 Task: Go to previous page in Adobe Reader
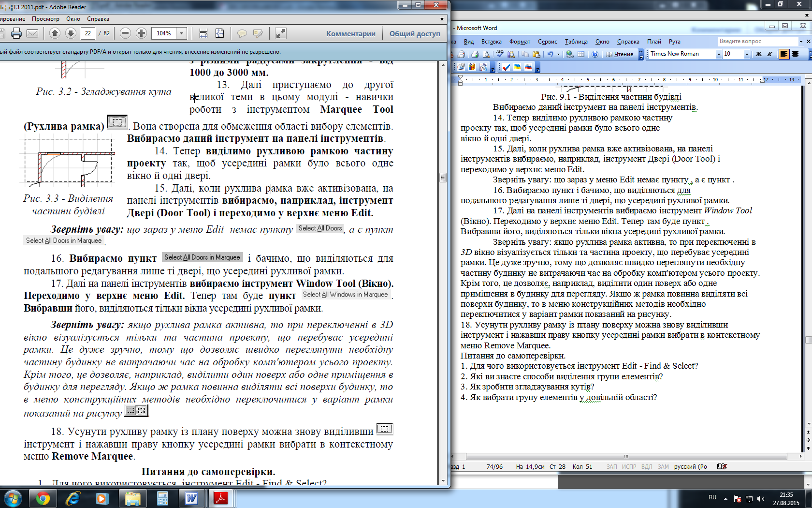point(55,33)
